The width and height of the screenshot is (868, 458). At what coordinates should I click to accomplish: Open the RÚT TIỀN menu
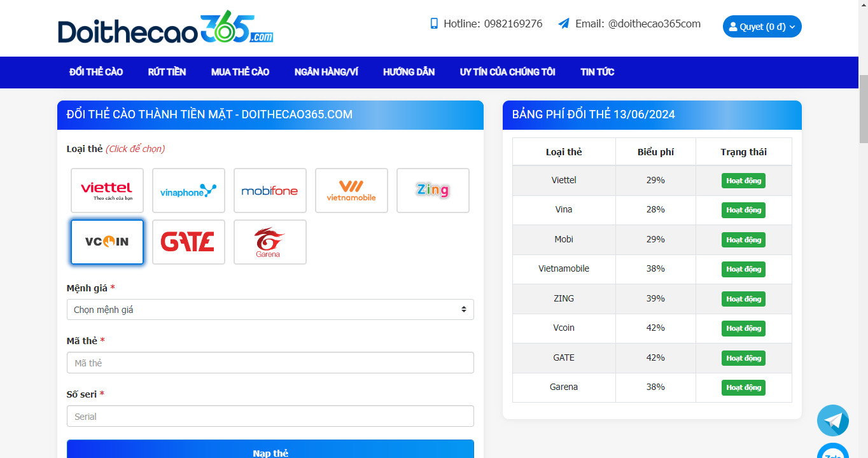(167, 72)
